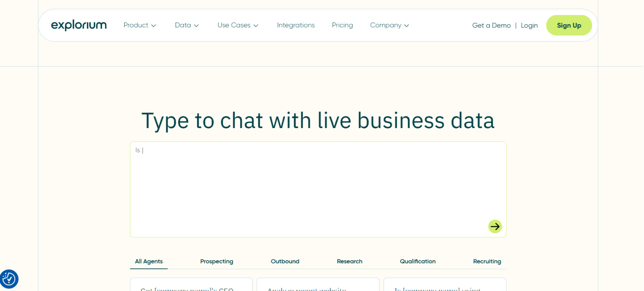The width and height of the screenshot is (644, 291).
Task: Expand the Use Cases dropdown
Action: tap(237, 25)
